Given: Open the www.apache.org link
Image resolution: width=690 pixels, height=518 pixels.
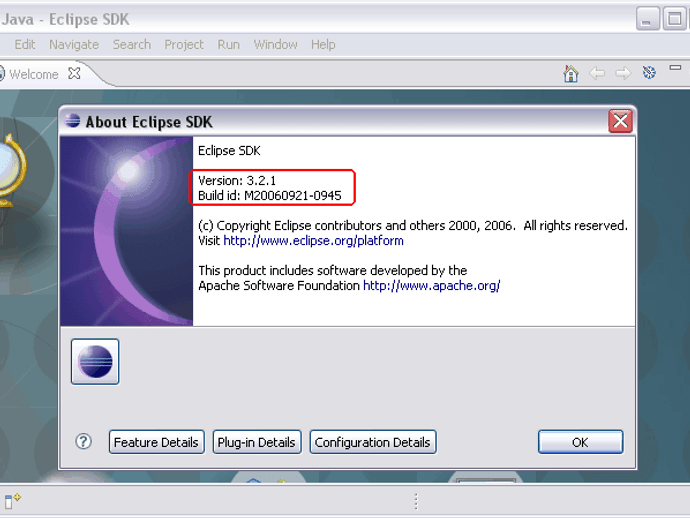Looking at the screenshot, I should pyautogui.click(x=432, y=286).
